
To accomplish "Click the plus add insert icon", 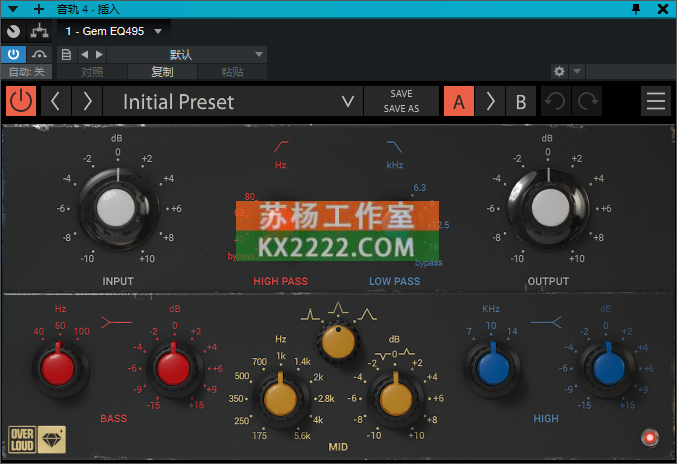I will click(39, 9).
